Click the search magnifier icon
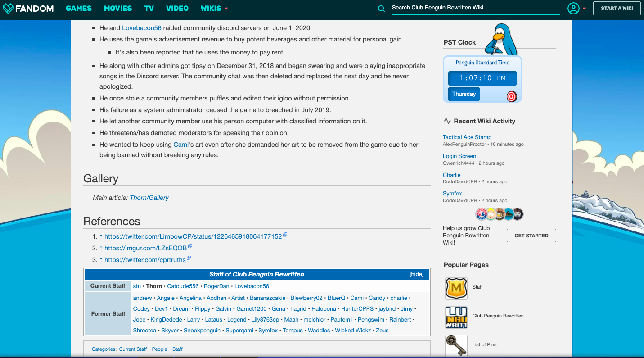 click(x=381, y=8)
